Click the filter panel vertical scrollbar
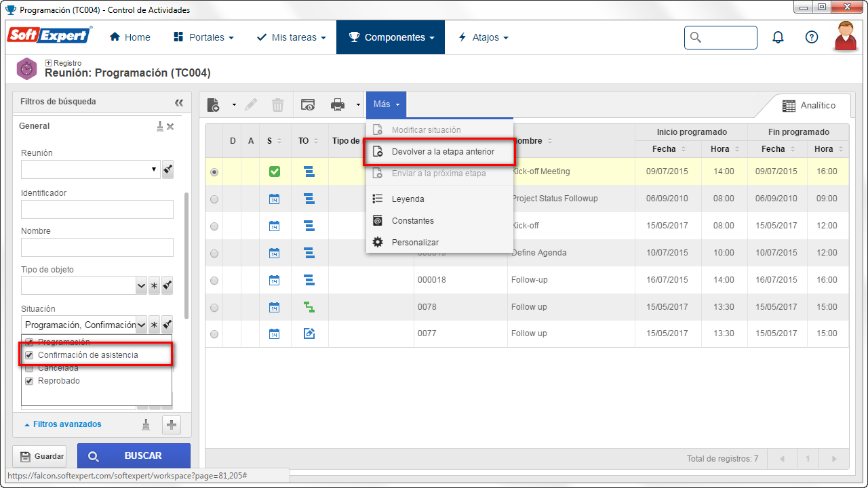This screenshot has height=488, width=868. point(186,256)
